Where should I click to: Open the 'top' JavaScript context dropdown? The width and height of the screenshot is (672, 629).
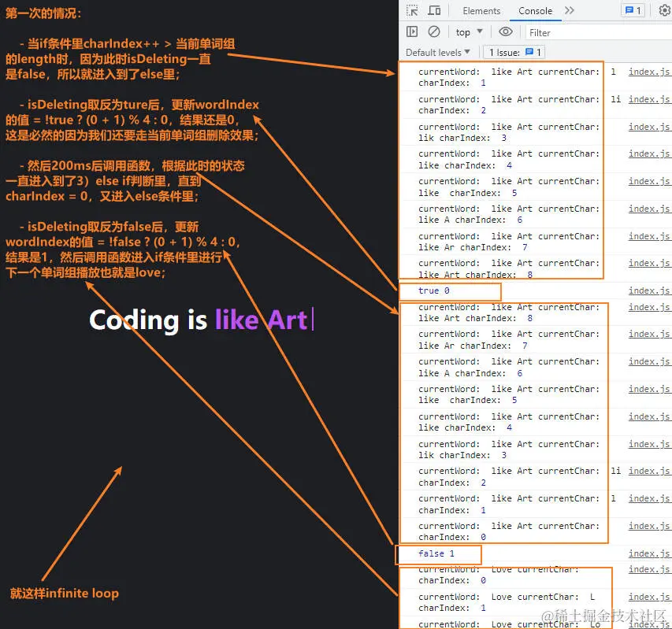468,31
